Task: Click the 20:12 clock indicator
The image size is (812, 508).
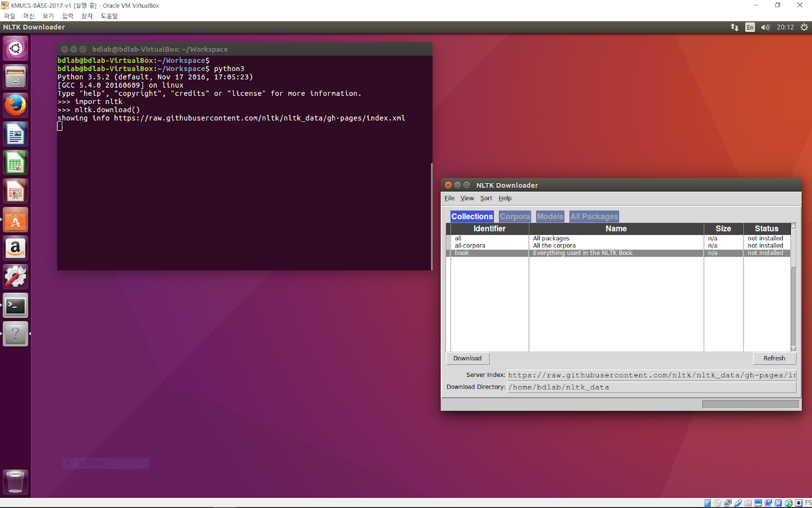Action: click(x=785, y=27)
